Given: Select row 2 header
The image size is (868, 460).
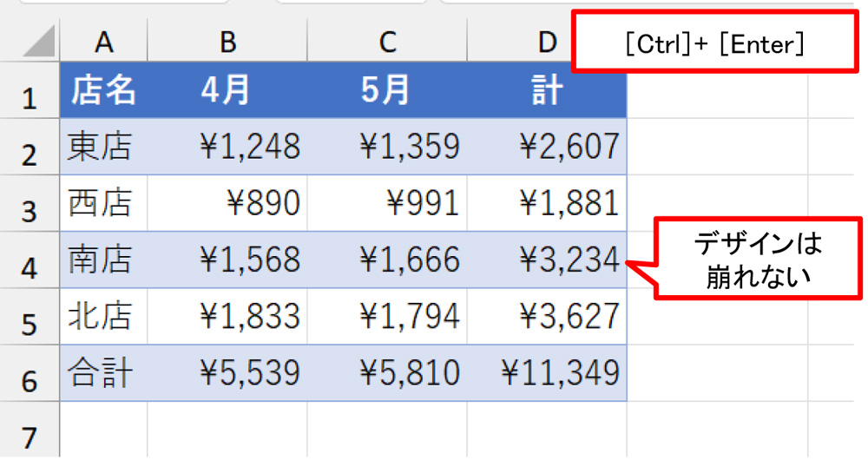Looking at the screenshot, I should click(30, 147).
